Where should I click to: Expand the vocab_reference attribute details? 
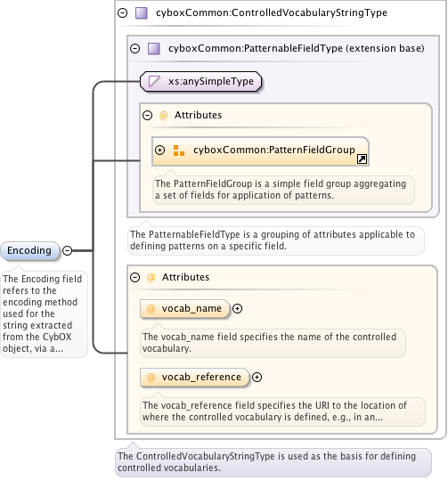pyautogui.click(x=257, y=378)
